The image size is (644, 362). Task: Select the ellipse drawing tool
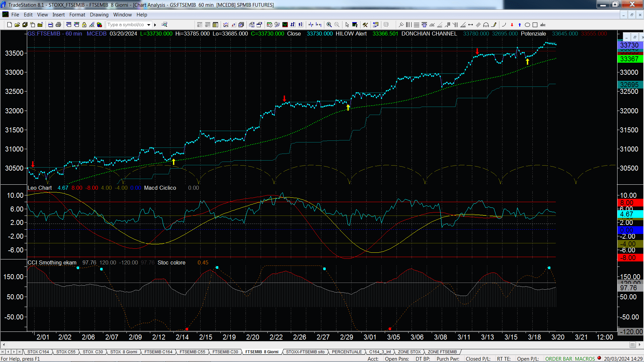coord(527,25)
